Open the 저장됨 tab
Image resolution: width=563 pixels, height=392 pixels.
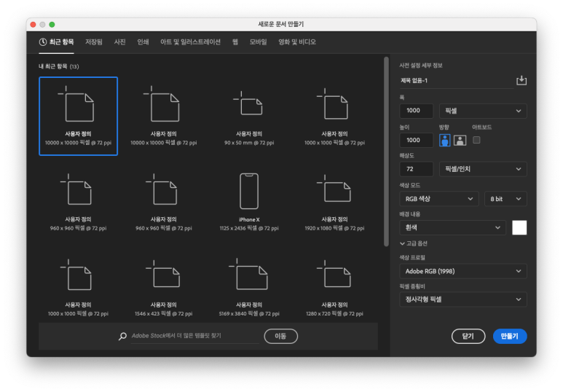(94, 42)
